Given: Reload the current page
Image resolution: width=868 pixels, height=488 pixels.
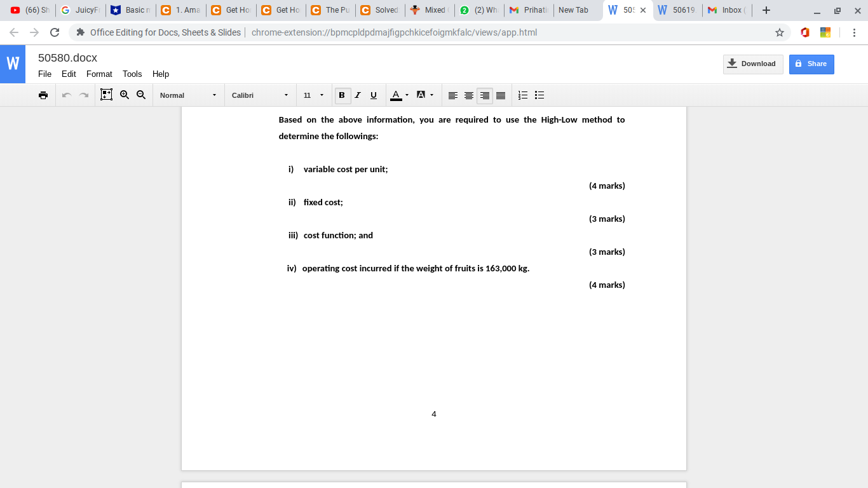Looking at the screenshot, I should 55,32.
